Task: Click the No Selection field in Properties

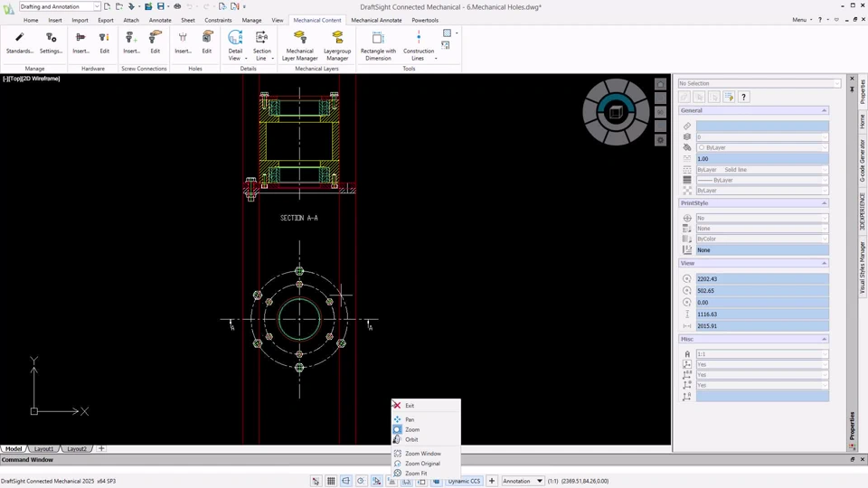Action: 759,83
